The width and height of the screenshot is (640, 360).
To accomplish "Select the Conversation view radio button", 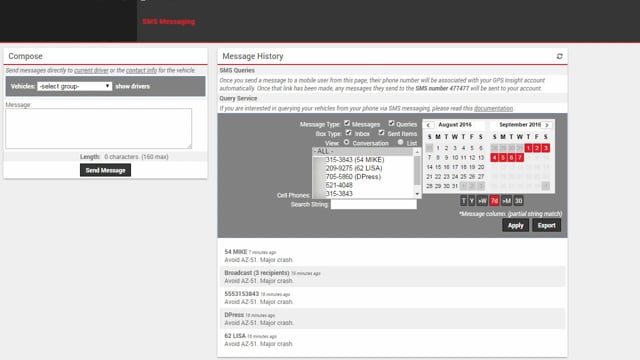I will point(347,142).
